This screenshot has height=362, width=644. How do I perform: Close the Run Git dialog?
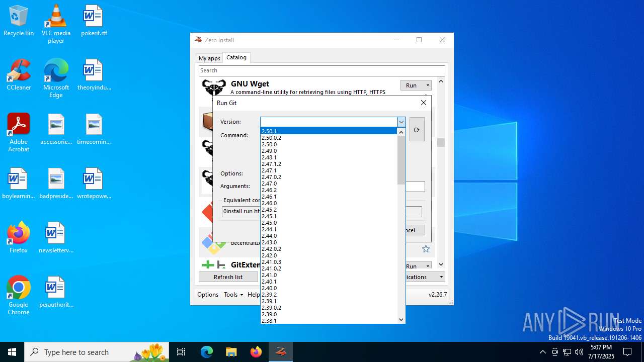tap(423, 103)
